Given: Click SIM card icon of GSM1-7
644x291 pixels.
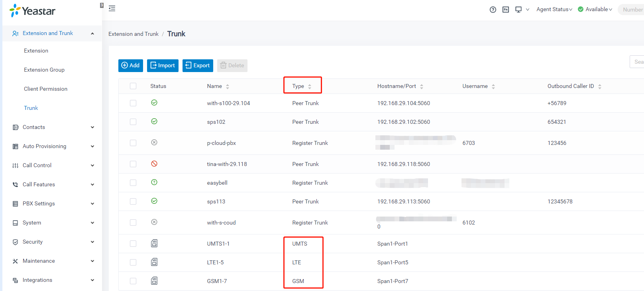Looking at the screenshot, I should 154,281.
